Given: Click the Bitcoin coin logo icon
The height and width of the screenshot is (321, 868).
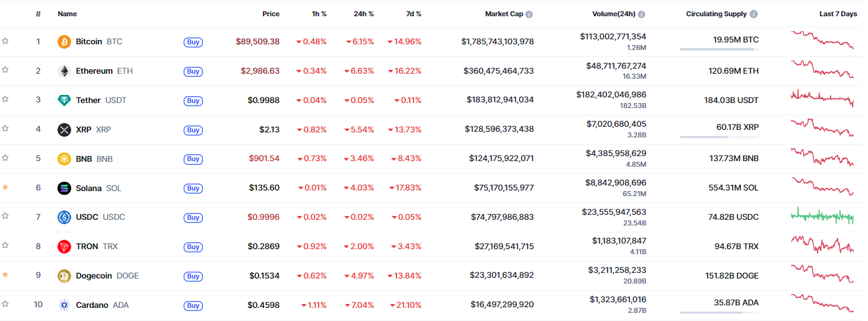Looking at the screenshot, I should 64,42.
